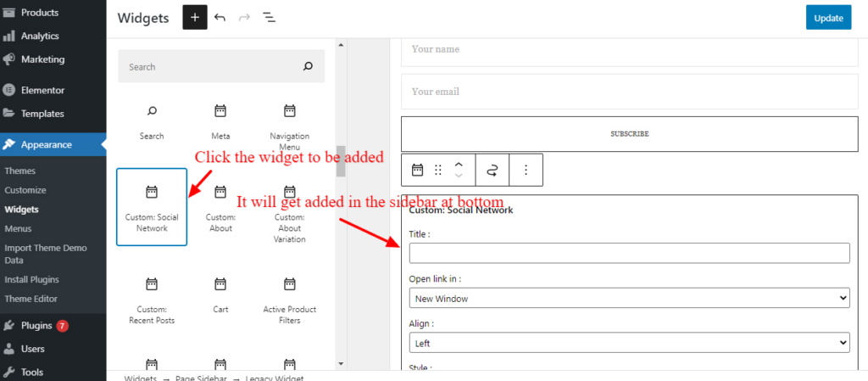Expand the Align dropdown
This screenshot has width=868, height=381.
coord(629,342)
